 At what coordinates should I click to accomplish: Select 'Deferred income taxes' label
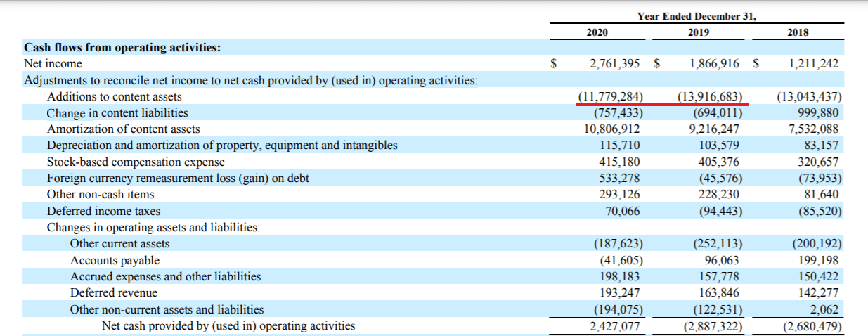pyautogui.click(x=103, y=212)
